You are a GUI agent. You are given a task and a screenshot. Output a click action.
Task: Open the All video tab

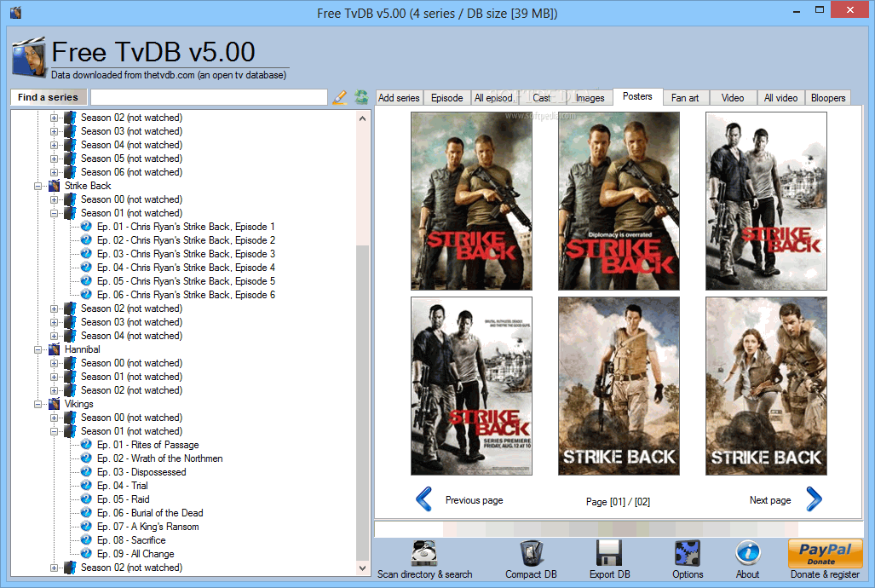click(780, 98)
